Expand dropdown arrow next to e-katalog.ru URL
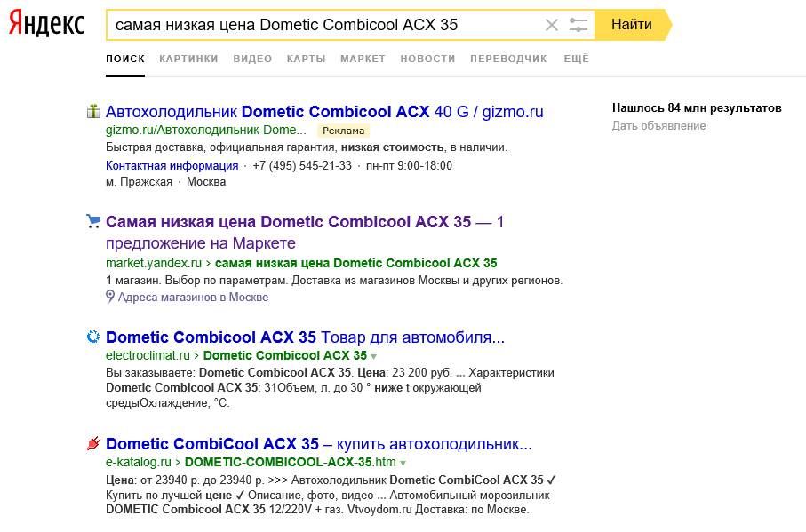This screenshot has width=806, height=532. pos(403,464)
